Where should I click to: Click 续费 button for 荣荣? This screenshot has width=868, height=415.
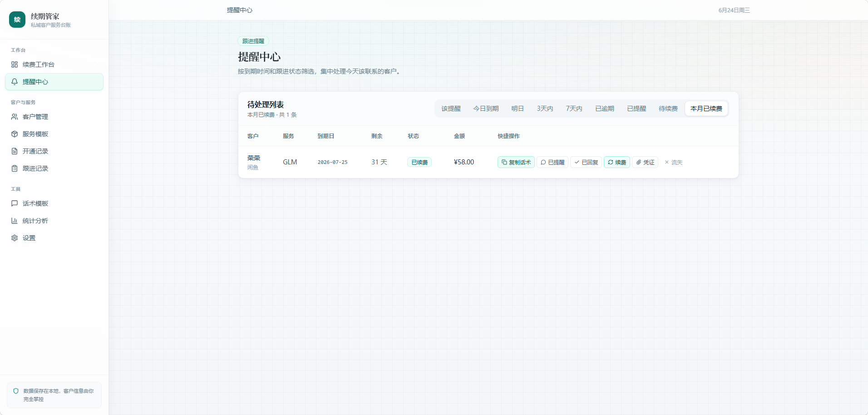coord(617,162)
